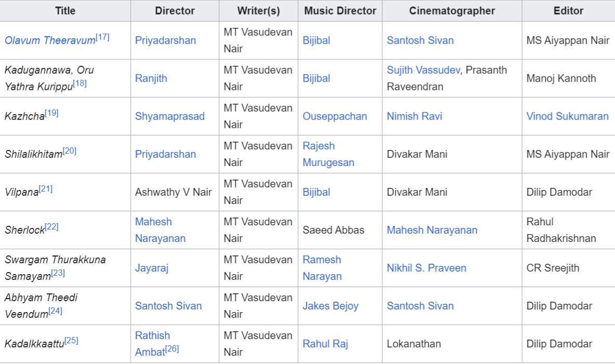Open the Olavum Theeravum film link
Image resolution: width=615 pixels, height=364 pixels.
click(50, 41)
